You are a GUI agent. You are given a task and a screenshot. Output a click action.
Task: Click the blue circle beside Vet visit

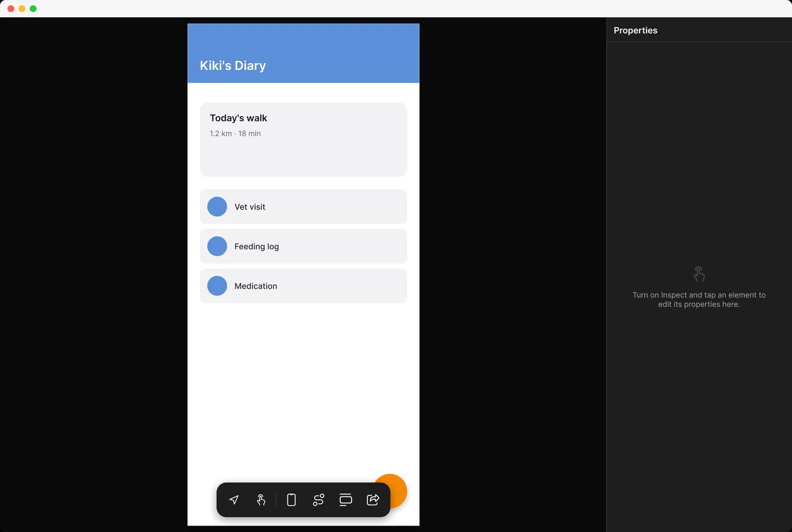[x=217, y=207]
